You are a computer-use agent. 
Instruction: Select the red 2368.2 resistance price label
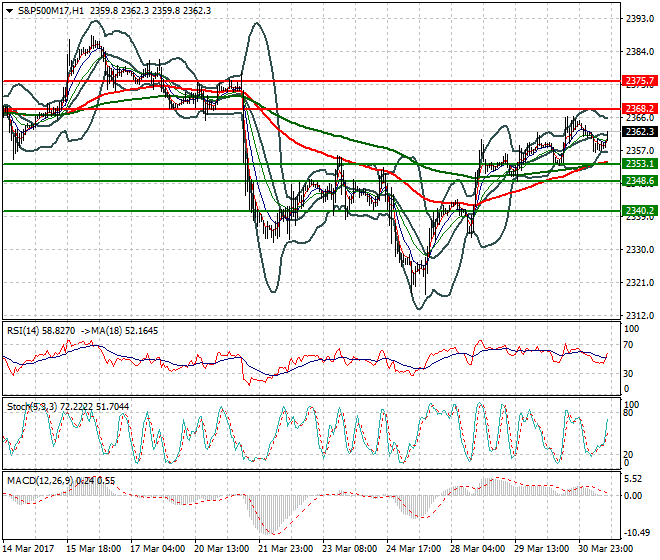click(x=639, y=109)
